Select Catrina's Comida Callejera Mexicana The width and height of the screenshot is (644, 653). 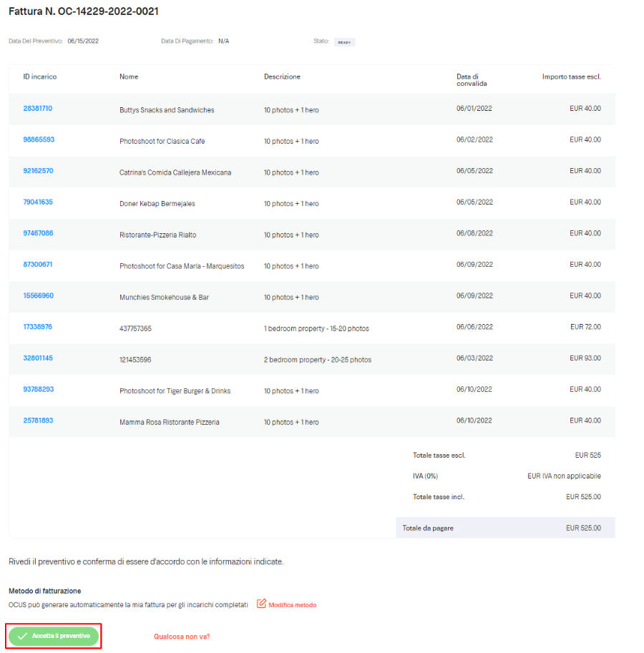click(175, 172)
